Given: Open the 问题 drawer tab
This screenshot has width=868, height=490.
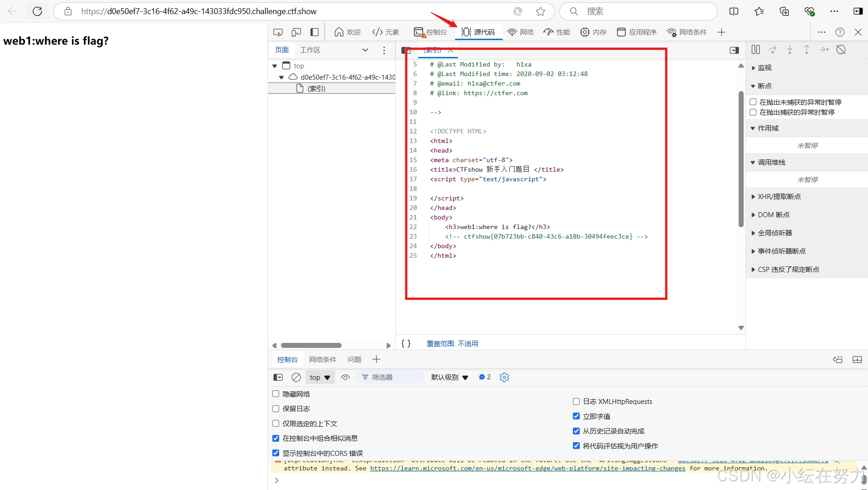Looking at the screenshot, I should coord(354,360).
